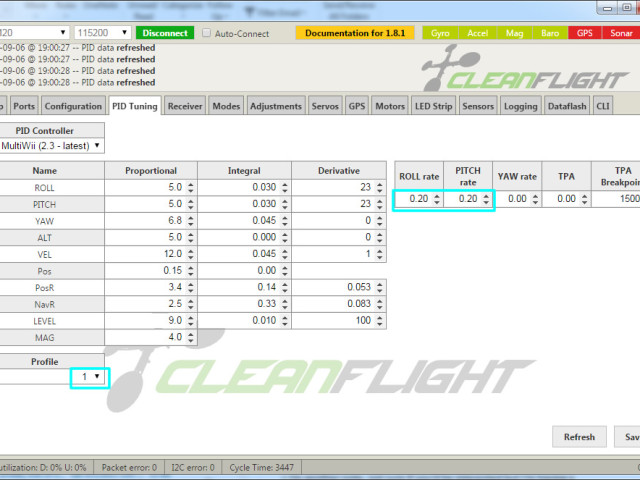Click the Gyro sensor indicator
Screen dimensions: 640x480
(x=440, y=33)
